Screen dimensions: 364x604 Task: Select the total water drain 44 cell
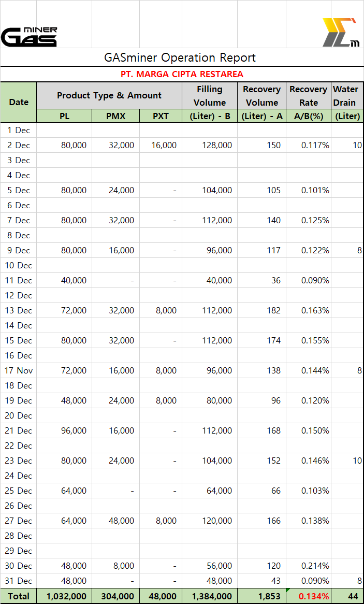coord(347,596)
